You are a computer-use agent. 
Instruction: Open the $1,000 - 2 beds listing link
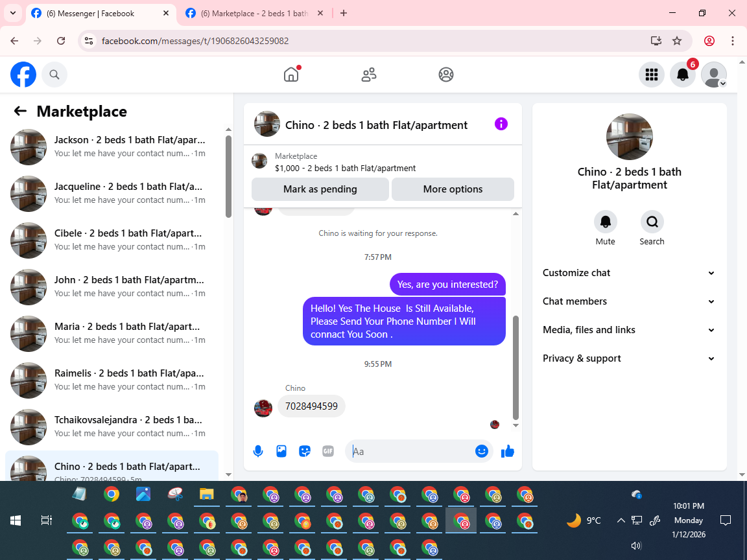point(345,168)
